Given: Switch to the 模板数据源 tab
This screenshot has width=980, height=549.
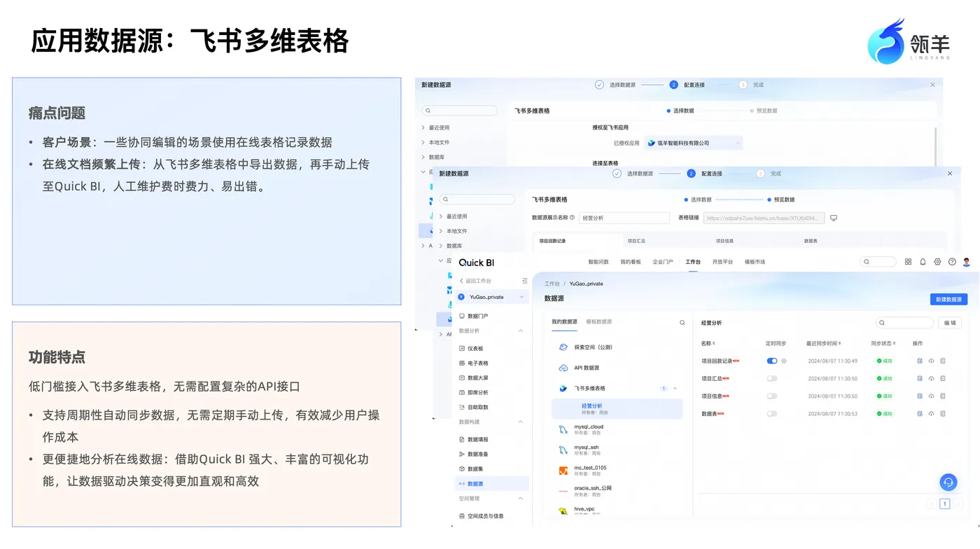Looking at the screenshot, I should [x=598, y=322].
